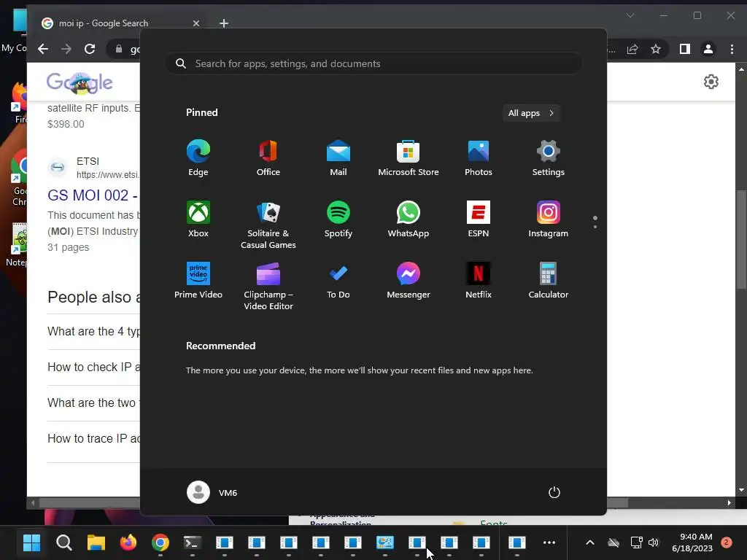
Task: Show hidden system tray icons
Action: click(589, 542)
